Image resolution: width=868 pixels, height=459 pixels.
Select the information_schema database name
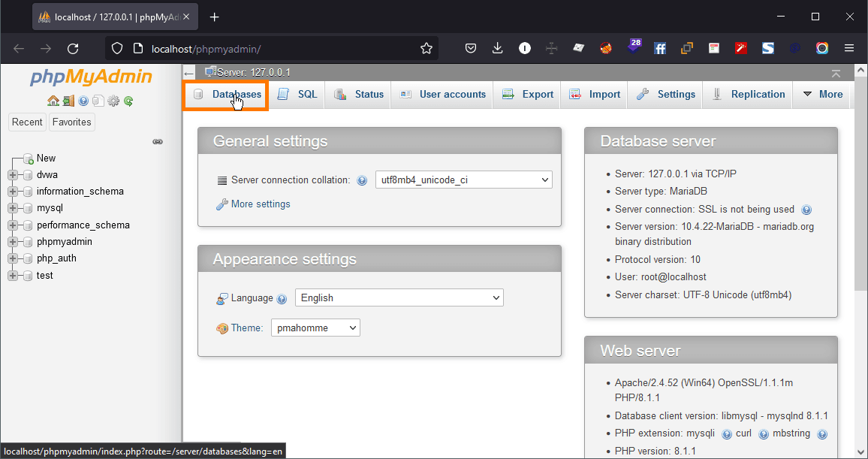pyautogui.click(x=80, y=192)
